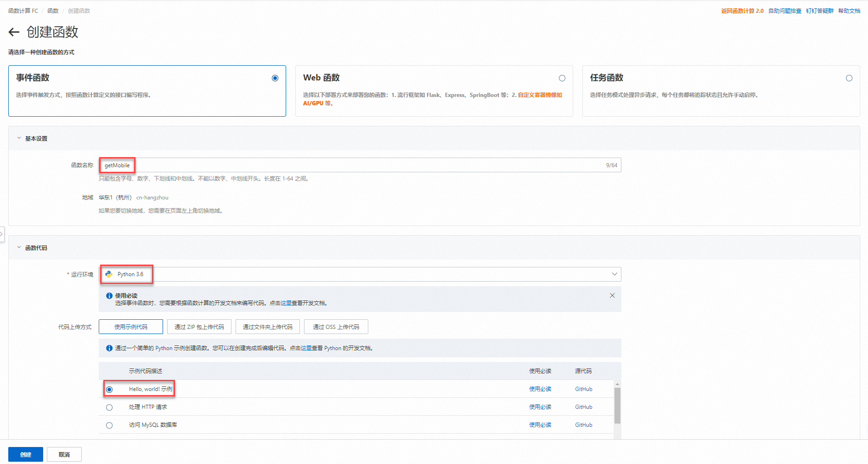
Task: Select the 任务函数 radio option
Action: [x=849, y=78]
